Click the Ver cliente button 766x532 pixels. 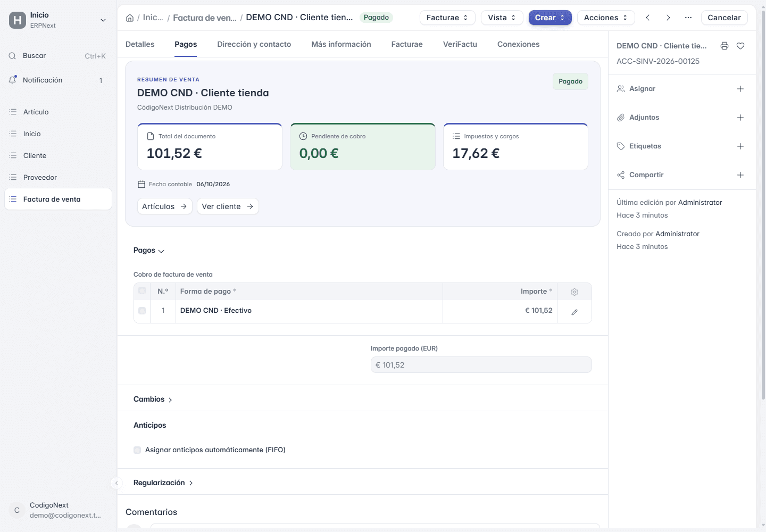[x=228, y=206]
